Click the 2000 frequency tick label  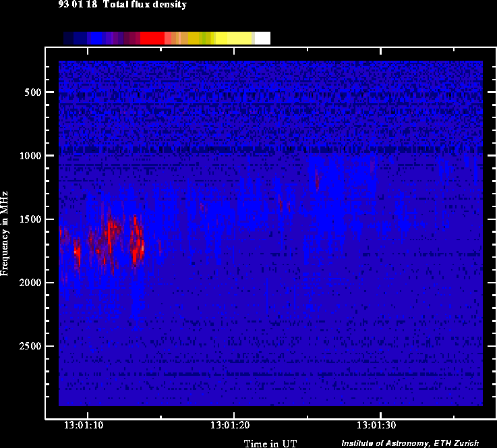[30, 283]
